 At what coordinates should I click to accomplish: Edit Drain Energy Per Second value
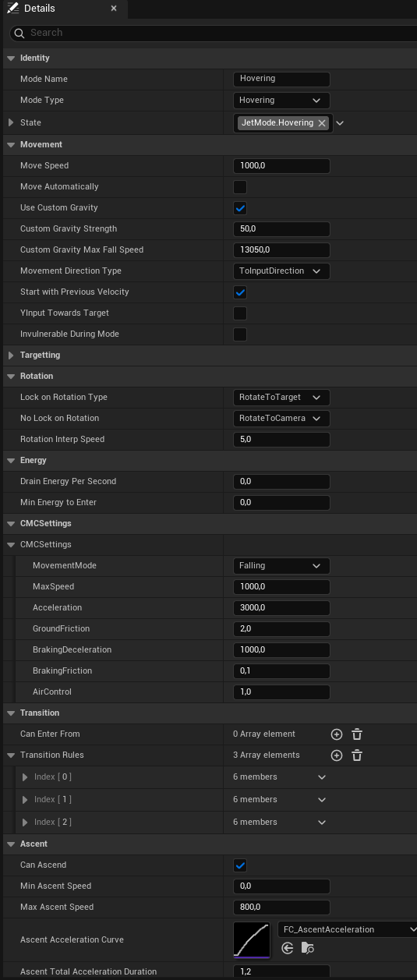[281, 482]
